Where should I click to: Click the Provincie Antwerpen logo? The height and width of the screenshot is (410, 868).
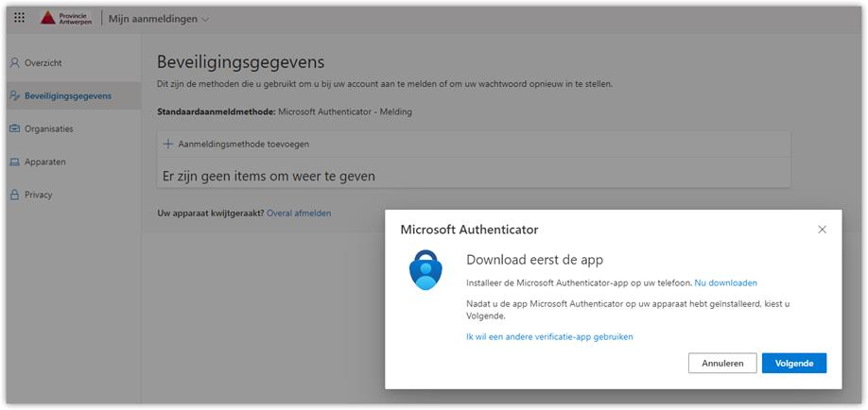[x=67, y=18]
